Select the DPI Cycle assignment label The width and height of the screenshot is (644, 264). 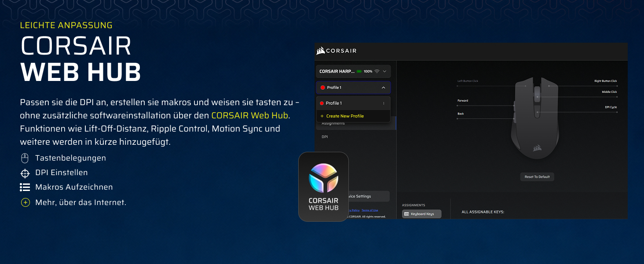point(611,107)
